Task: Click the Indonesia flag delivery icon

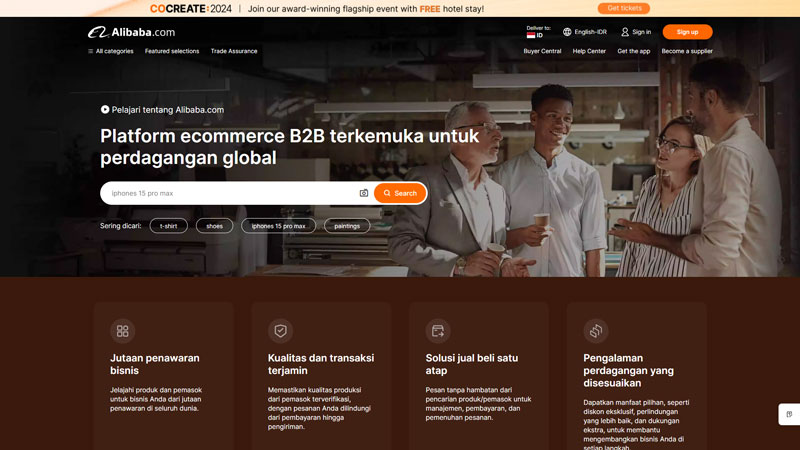Action: (531, 35)
